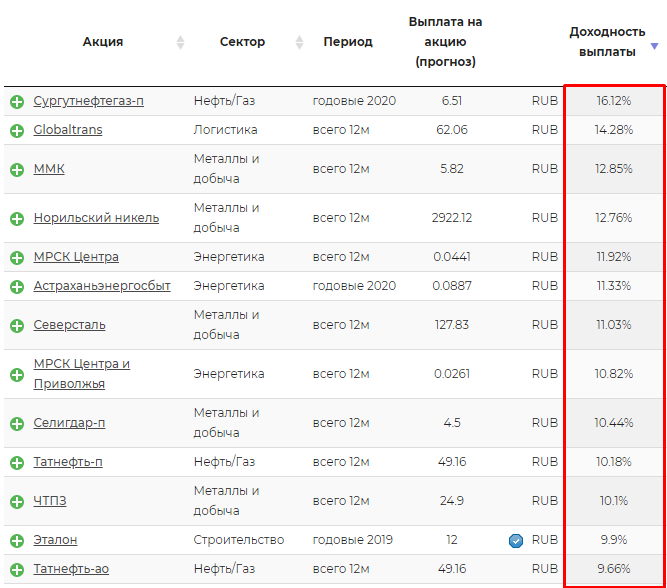This screenshot has width=667, height=588.
Task: Click the plus icon beside ЧТПЗ
Action: pos(17,502)
